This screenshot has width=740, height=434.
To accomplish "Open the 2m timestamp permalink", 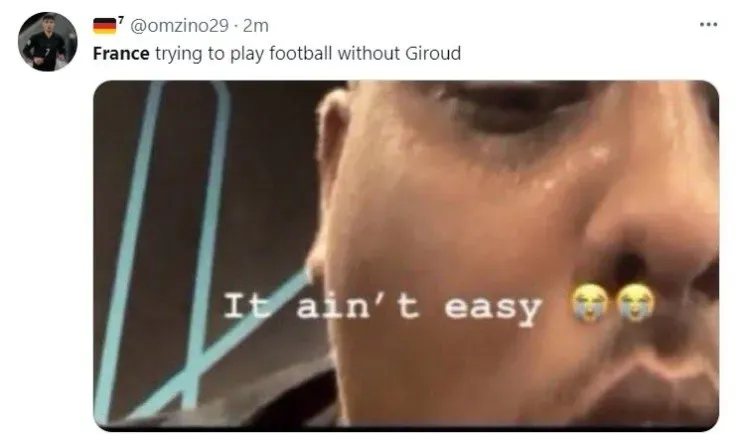I will 256,25.
